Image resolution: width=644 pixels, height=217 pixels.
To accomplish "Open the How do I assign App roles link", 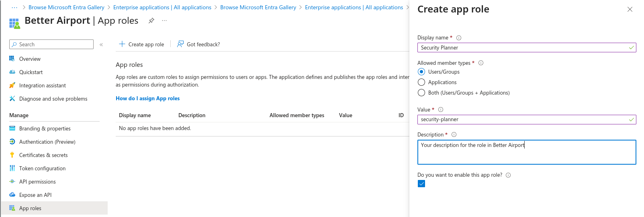I will click(x=147, y=98).
